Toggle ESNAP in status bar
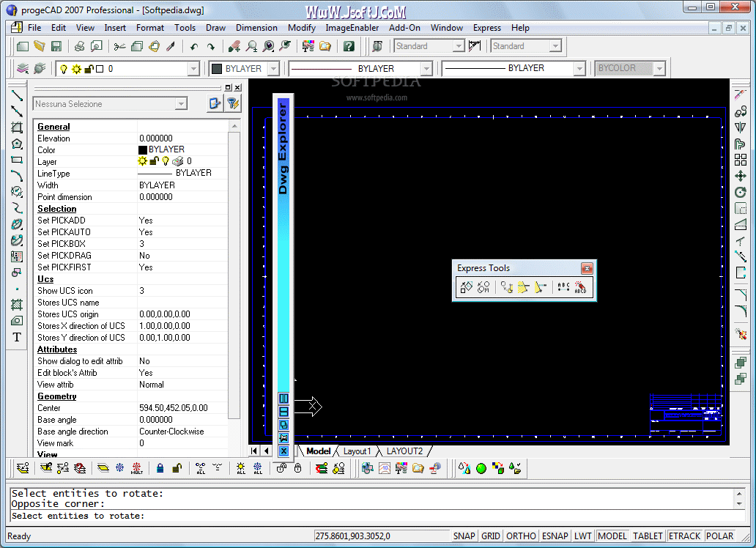This screenshot has width=756, height=548. (x=555, y=536)
